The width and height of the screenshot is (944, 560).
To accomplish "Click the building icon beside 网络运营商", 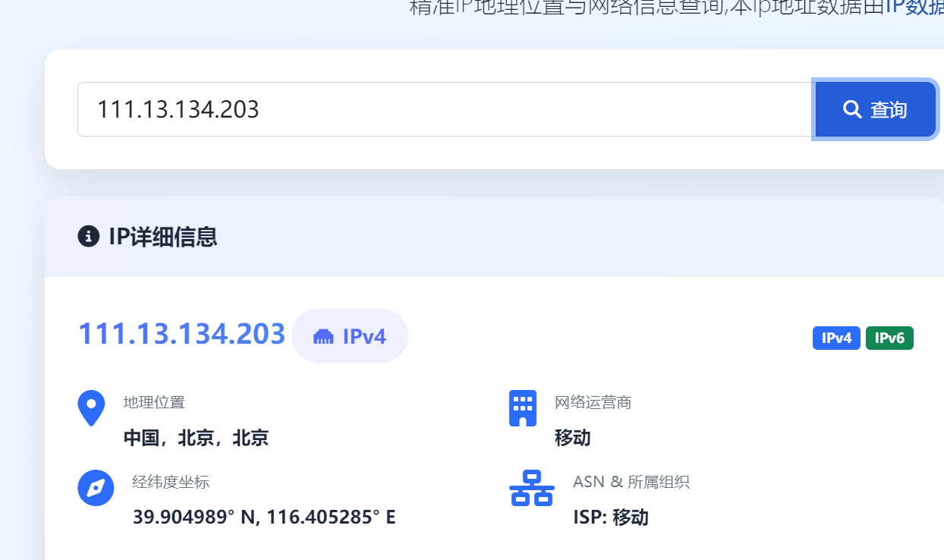I will (523, 407).
